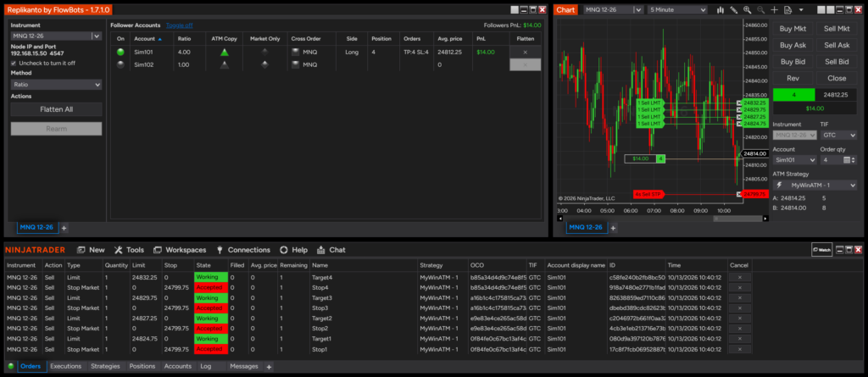The image size is (868, 377).
Task: Open the Tools menu
Action: pos(129,250)
